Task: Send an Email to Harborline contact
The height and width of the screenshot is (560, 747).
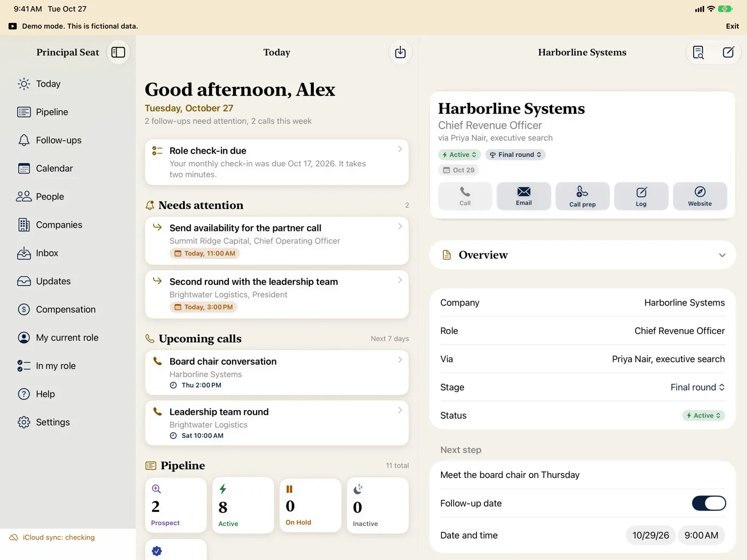Action: tap(524, 196)
